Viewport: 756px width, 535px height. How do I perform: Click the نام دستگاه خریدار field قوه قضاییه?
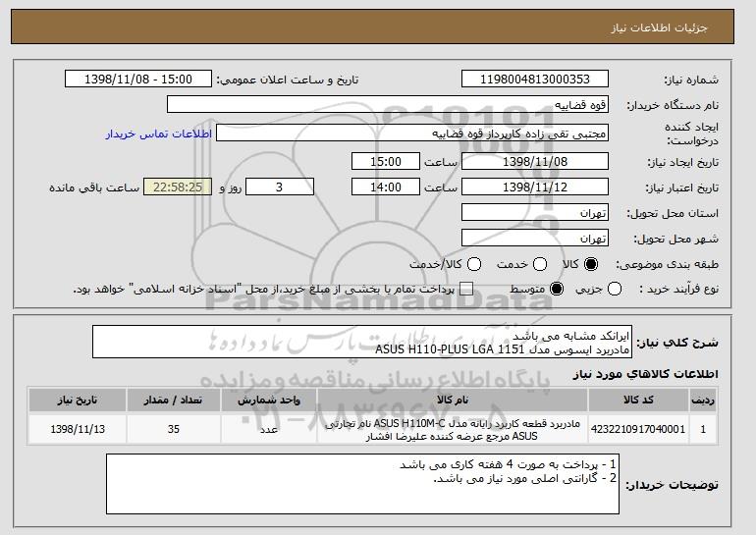[x=388, y=105]
